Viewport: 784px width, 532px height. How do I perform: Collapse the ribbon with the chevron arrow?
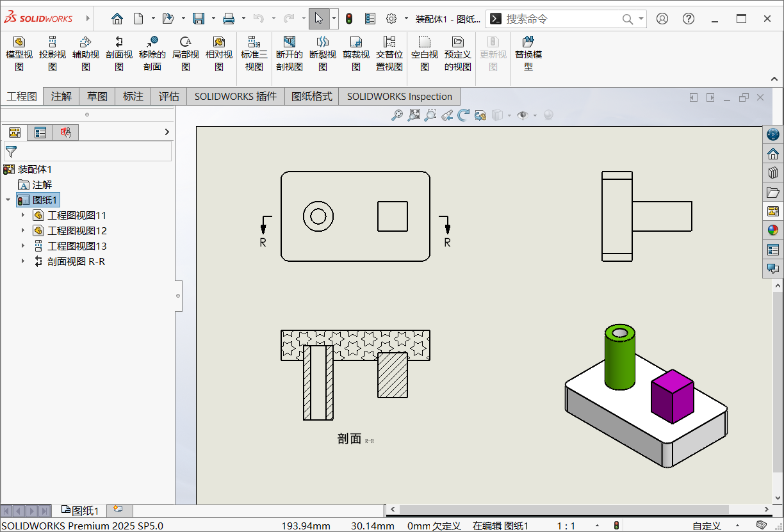(776, 79)
